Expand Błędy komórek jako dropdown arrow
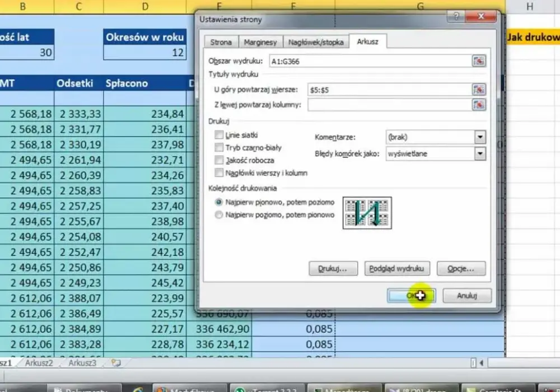Viewport: 560px width, 392px height. (480, 154)
